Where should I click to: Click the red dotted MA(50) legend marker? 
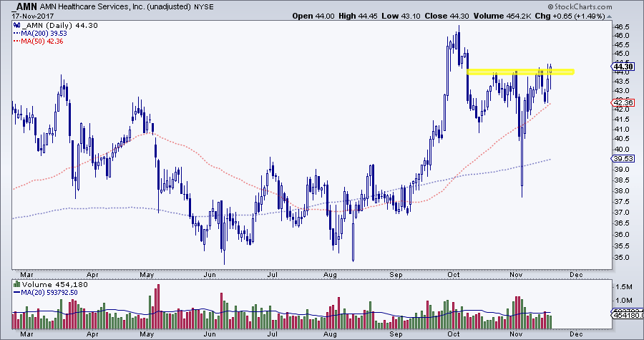(17, 41)
